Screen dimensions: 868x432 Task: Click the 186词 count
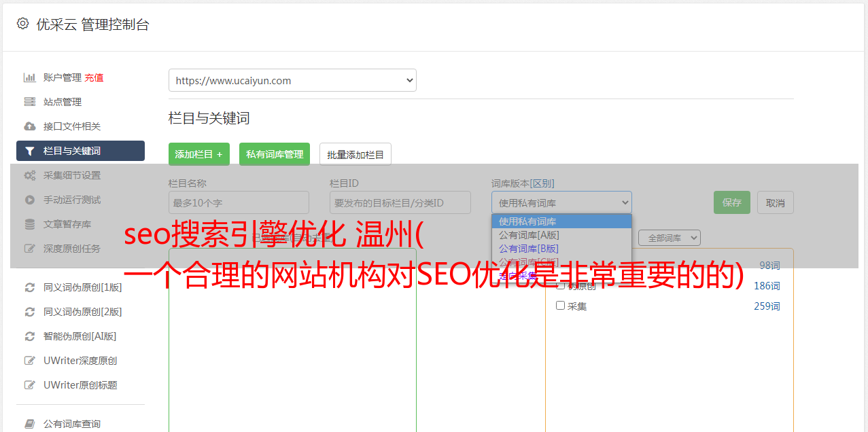[x=767, y=286]
